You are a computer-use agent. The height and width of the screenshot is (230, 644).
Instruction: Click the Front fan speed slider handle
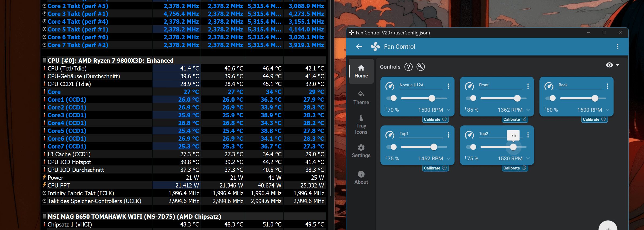(517, 98)
